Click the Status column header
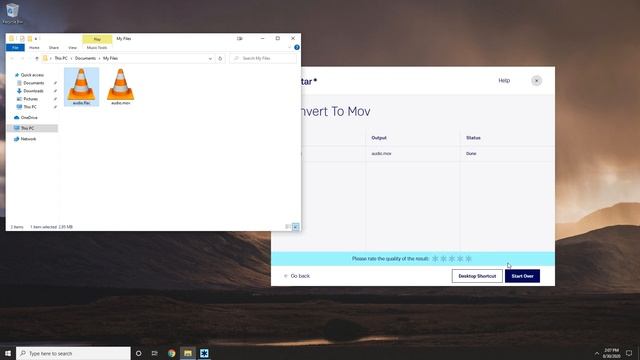The image size is (640, 360). (473, 138)
